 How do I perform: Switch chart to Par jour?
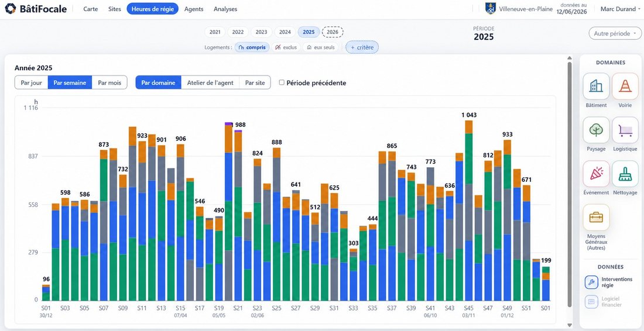point(31,82)
